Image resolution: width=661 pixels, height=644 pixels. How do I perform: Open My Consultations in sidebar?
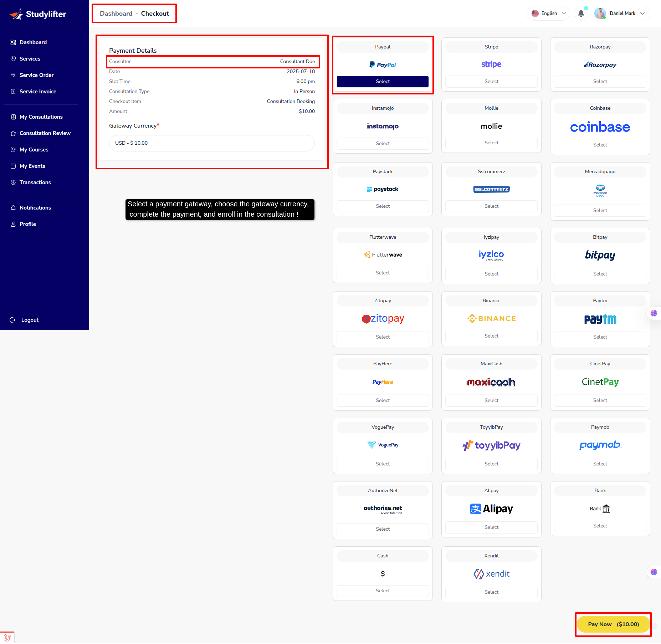(41, 117)
